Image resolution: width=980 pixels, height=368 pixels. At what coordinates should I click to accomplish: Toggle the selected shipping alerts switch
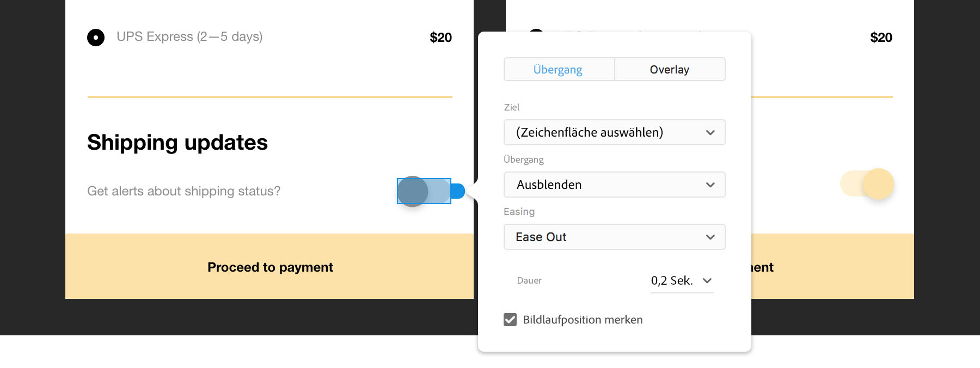coord(424,191)
